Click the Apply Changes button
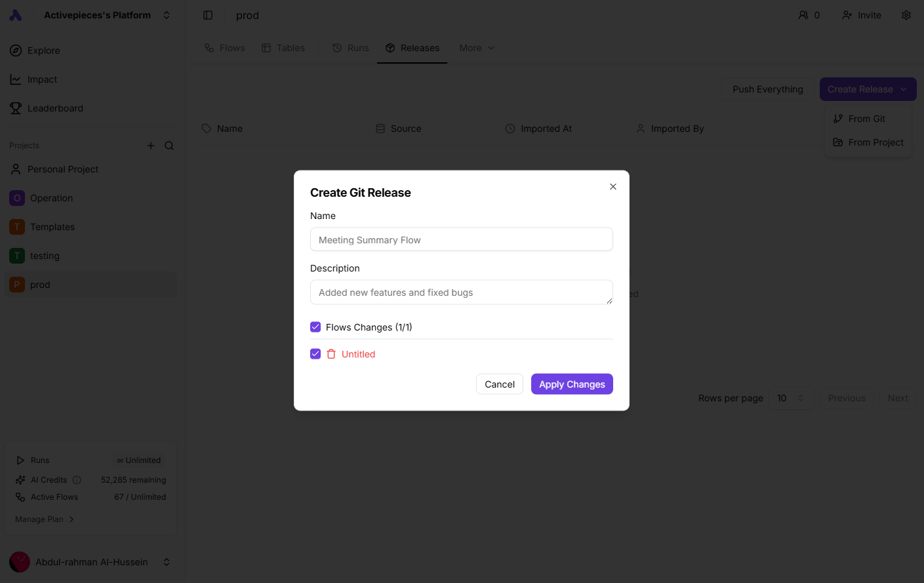Viewport: 924px width, 583px height. [571, 384]
